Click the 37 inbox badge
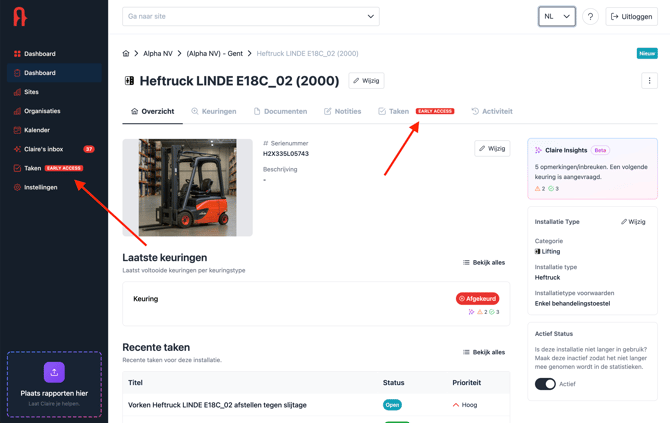Image resolution: width=670 pixels, height=423 pixels. pyautogui.click(x=89, y=149)
